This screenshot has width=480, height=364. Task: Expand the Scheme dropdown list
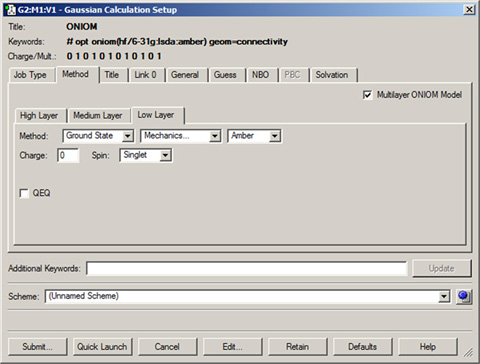(x=444, y=296)
